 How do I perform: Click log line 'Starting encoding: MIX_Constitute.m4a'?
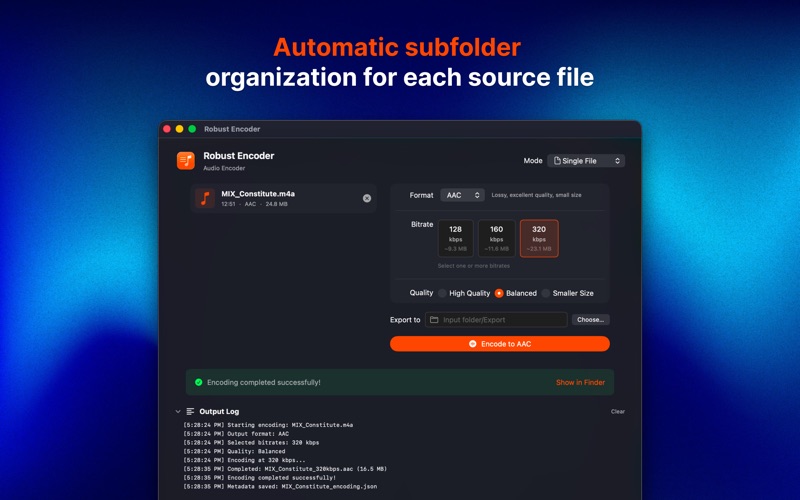point(268,425)
